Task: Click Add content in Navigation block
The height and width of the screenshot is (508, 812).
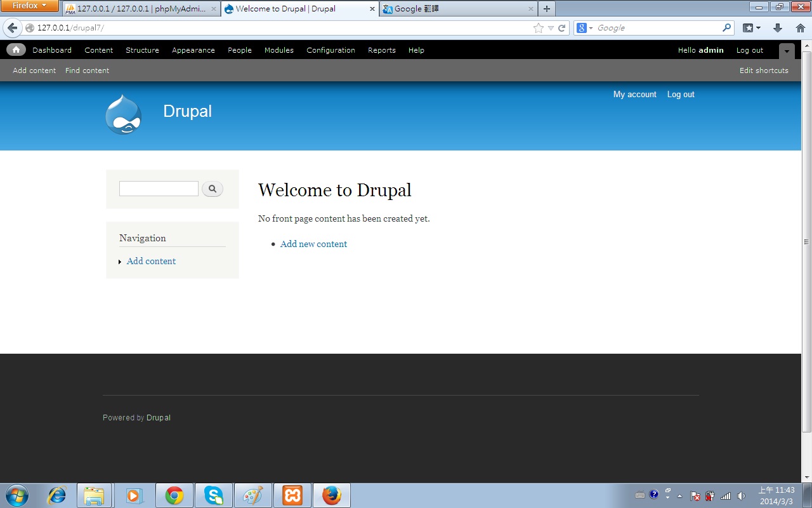Action: click(151, 261)
